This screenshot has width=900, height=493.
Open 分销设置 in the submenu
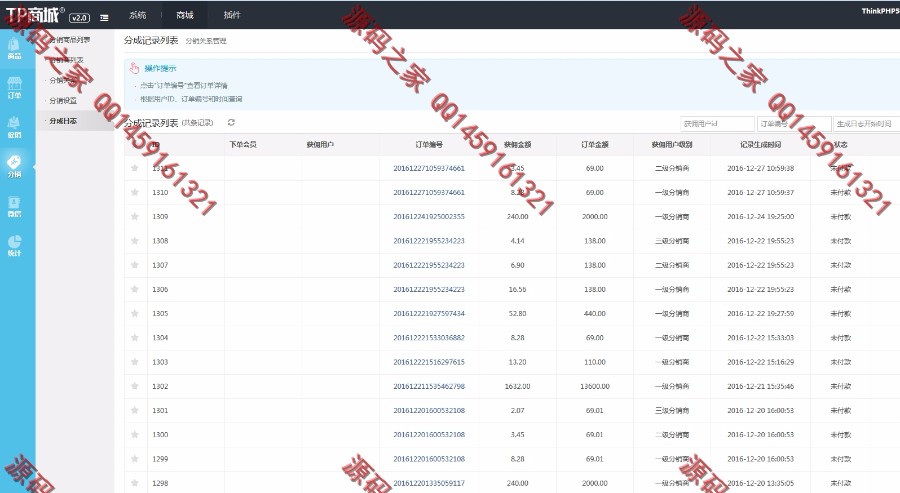(x=63, y=100)
